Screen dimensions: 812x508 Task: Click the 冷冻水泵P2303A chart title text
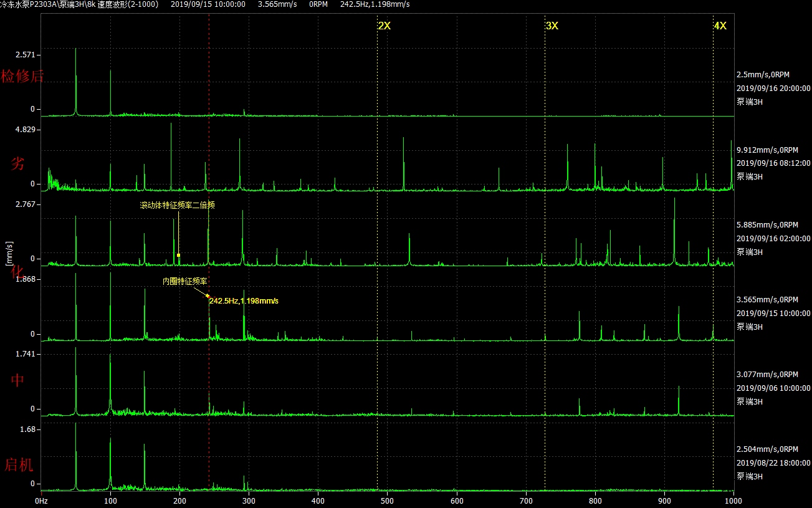tap(30, 4)
